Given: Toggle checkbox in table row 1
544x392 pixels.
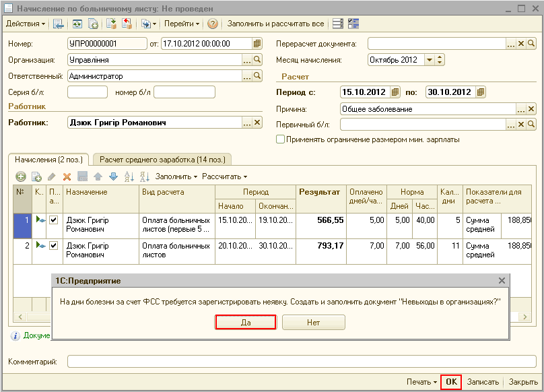Looking at the screenshot, I should point(53,220).
